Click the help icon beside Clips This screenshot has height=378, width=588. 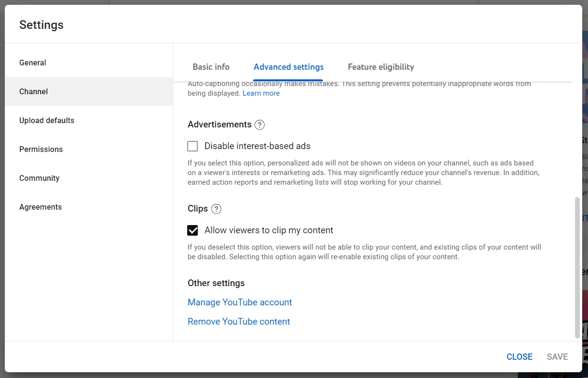click(217, 209)
